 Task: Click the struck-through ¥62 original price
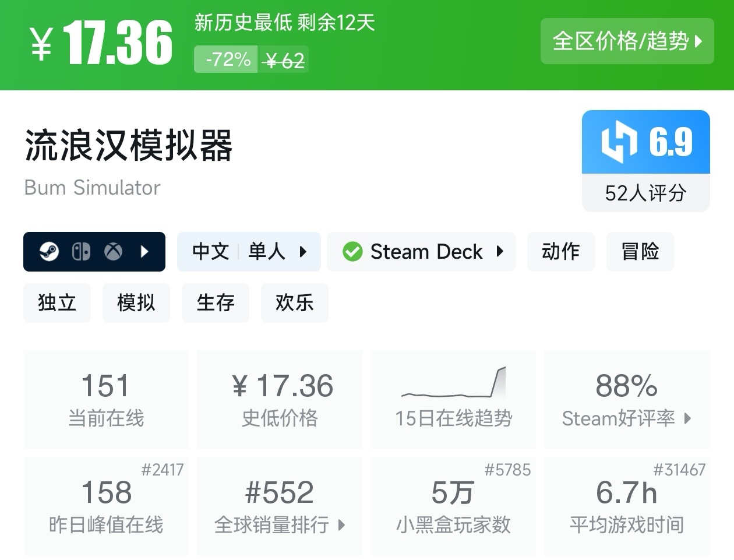[x=284, y=60]
